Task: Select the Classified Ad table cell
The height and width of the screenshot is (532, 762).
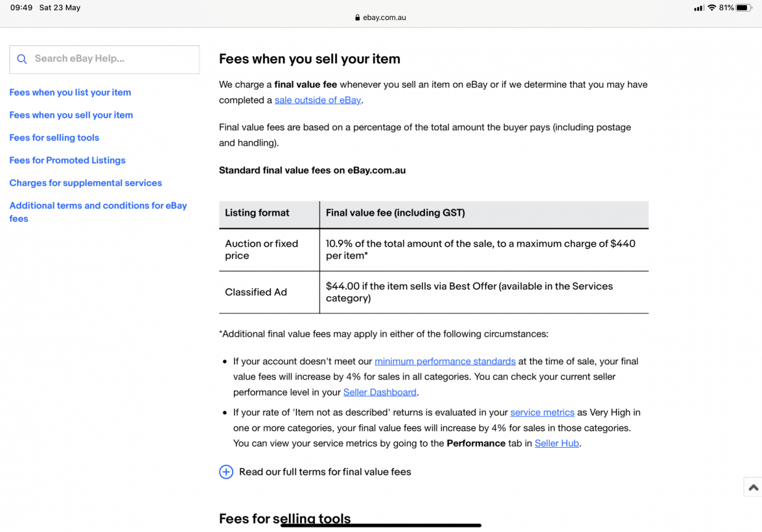Action: coord(270,292)
